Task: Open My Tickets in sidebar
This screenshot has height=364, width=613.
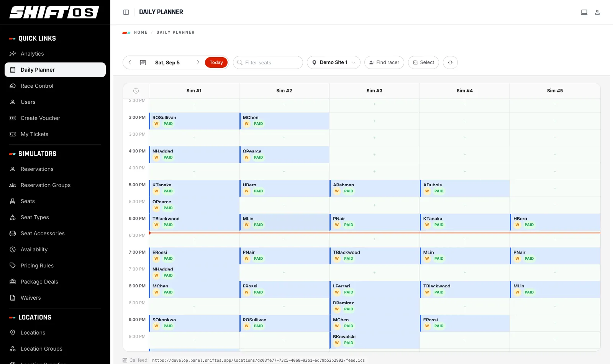Action: pos(55,134)
